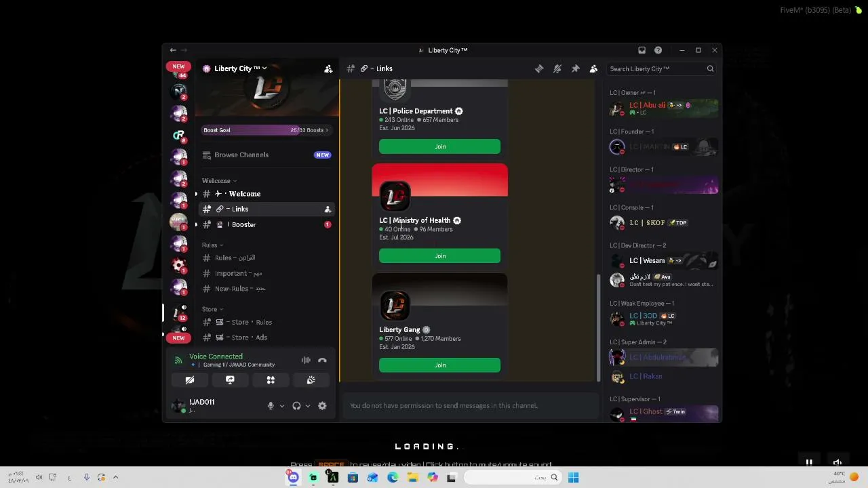The image size is (868, 488).
Task: Join the Liberty Gang server
Action: (439, 365)
